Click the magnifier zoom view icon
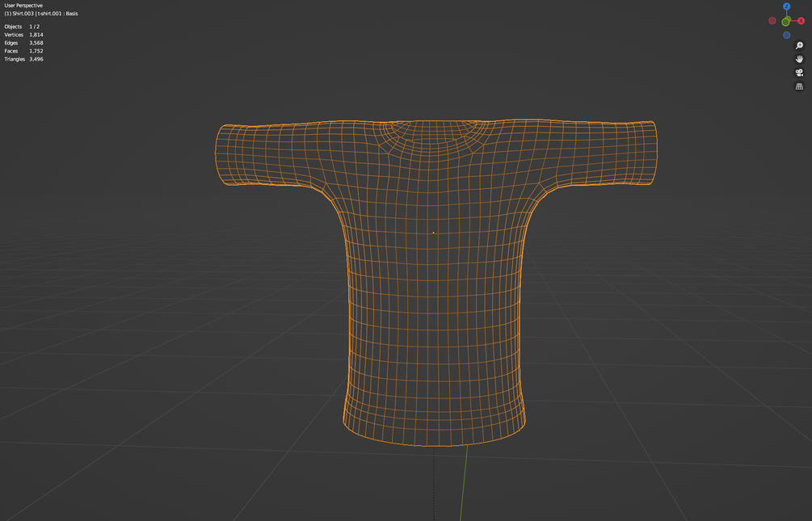 799,45
